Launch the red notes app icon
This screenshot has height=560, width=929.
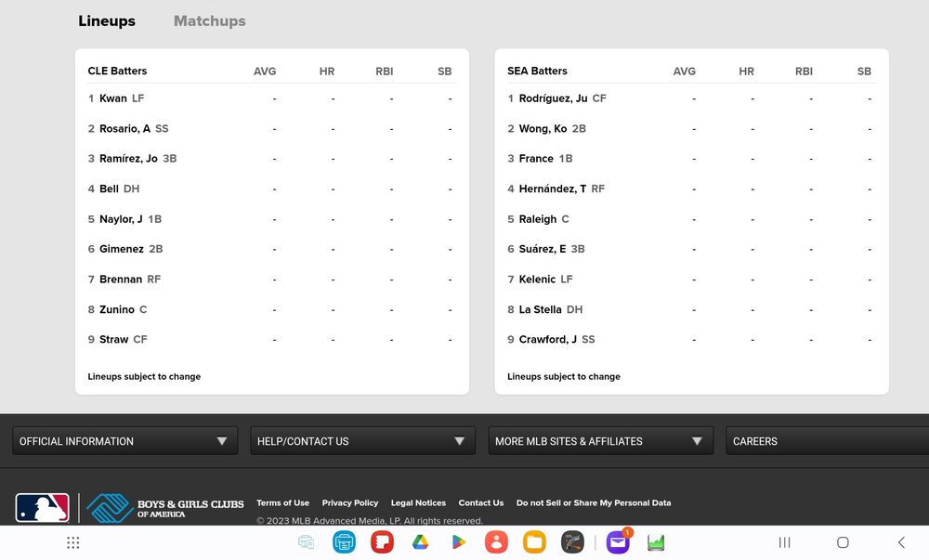(x=382, y=542)
